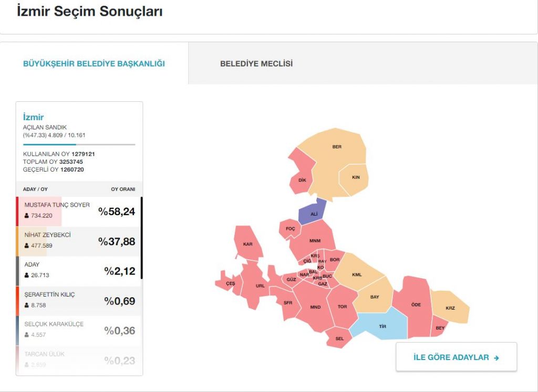The height and width of the screenshot is (392, 538).
Task: Click arrow icon in İle Göre Adaylar
Action: (x=496, y=358)
